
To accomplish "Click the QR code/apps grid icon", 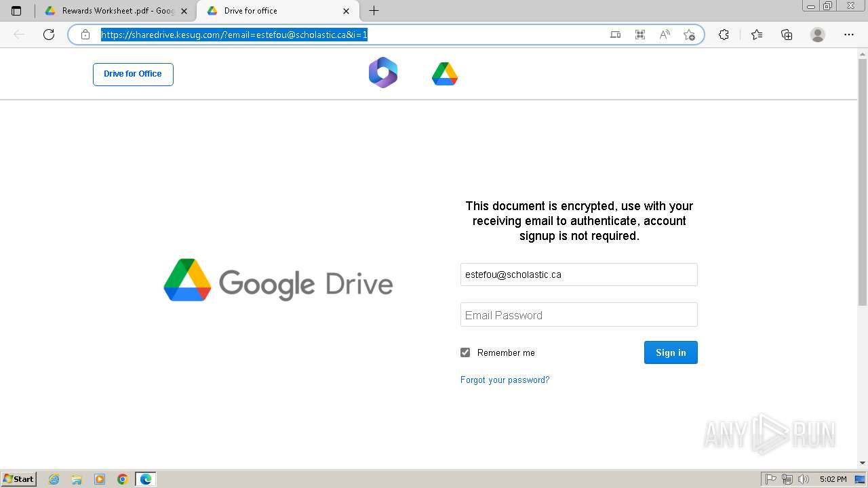I will (640, 35).
